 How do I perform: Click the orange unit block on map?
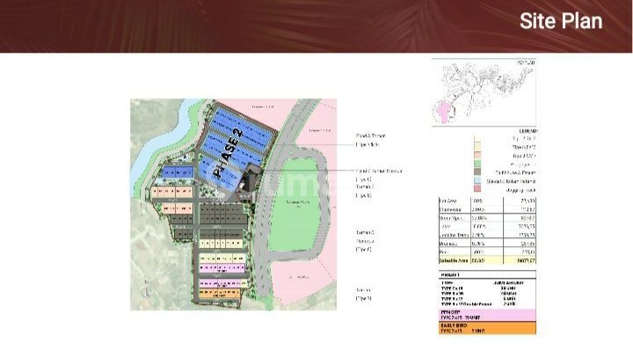point(220,294)
